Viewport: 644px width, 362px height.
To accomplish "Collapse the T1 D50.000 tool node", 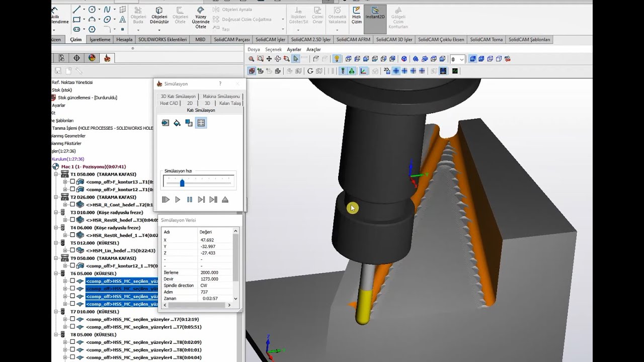I will pyautogui.click(x=56, y=174).
